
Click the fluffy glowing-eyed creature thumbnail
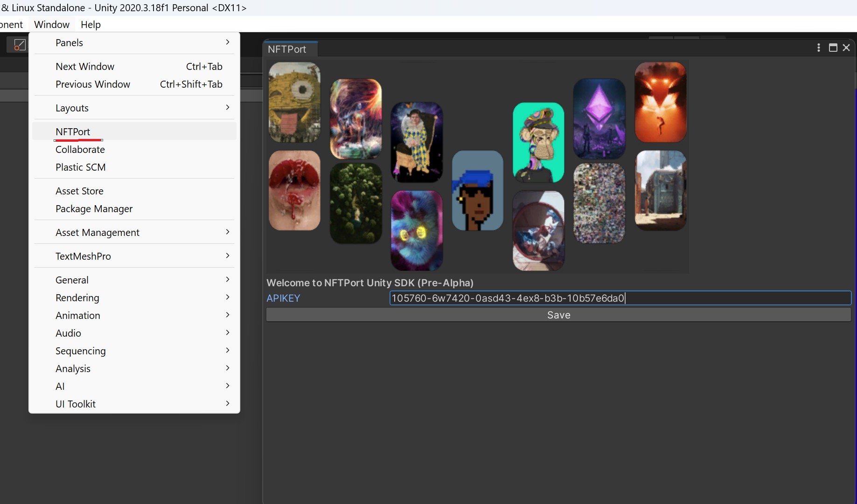tap(417, 230)
